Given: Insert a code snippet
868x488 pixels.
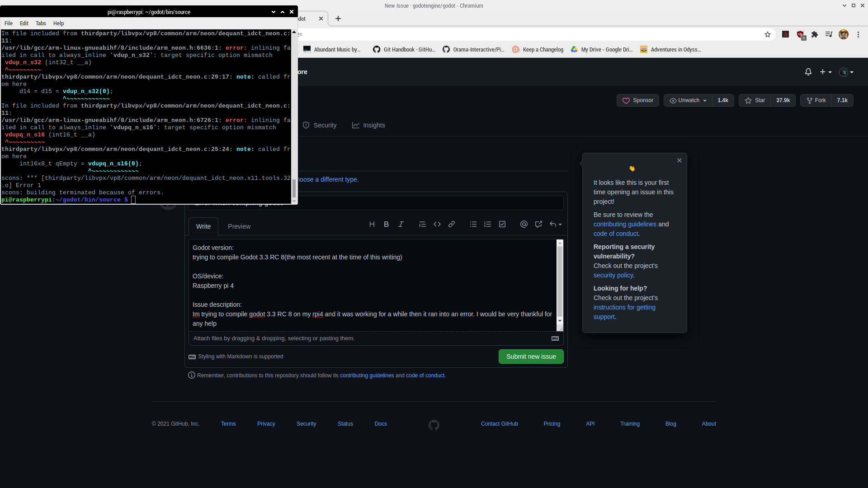Looking at the screenshot, I should [437, 224].
